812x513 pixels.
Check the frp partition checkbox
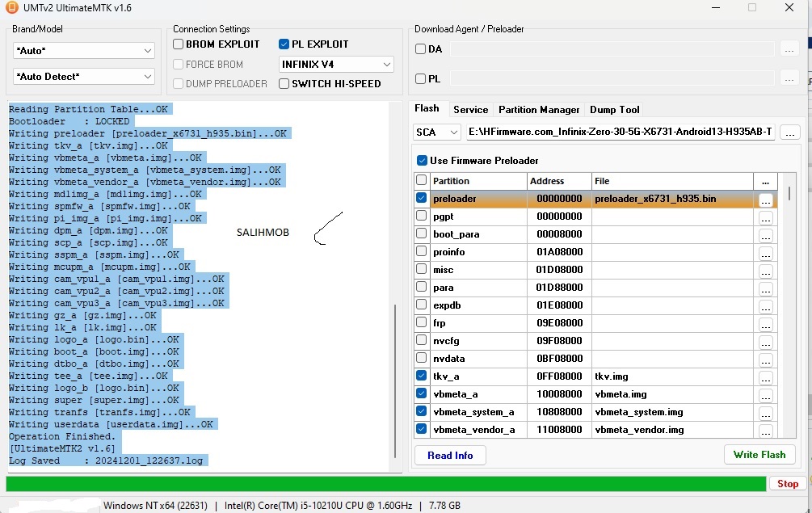(x=422, y=322)
